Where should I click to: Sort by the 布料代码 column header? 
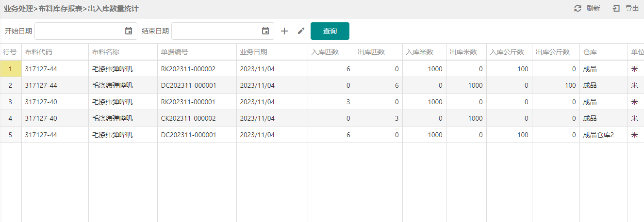[x=38, y=52]
